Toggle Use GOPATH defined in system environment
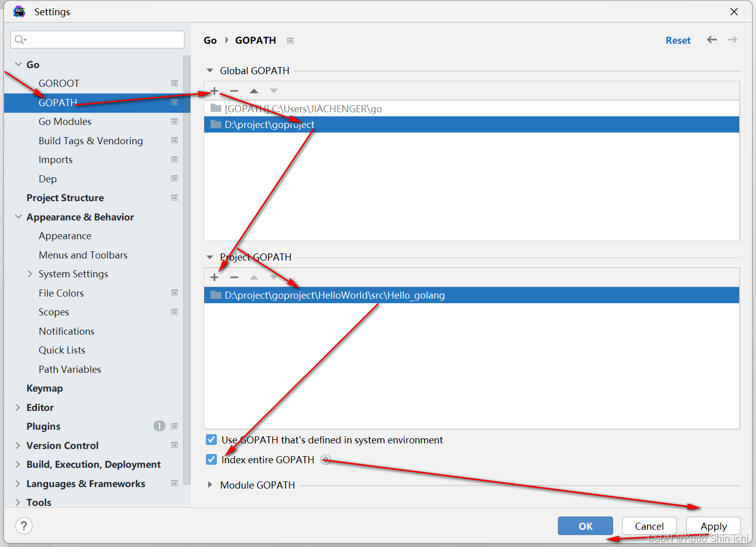Image resolution: width=756 pixels, height=547 pixels. click(x=211, y=440)
